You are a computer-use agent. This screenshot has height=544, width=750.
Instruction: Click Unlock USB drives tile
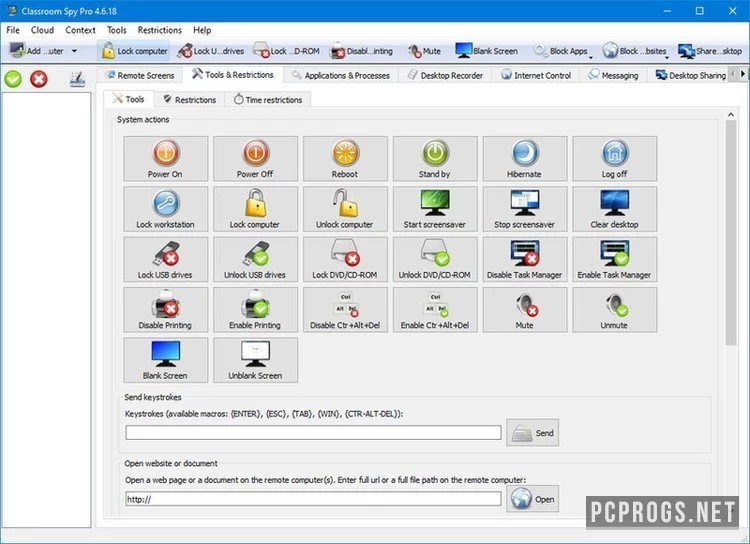pyautogui.click(x=255, y=259)
